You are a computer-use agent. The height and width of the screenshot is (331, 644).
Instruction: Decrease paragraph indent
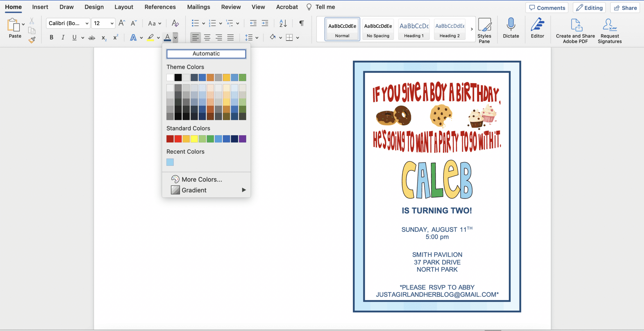point(253,23)
